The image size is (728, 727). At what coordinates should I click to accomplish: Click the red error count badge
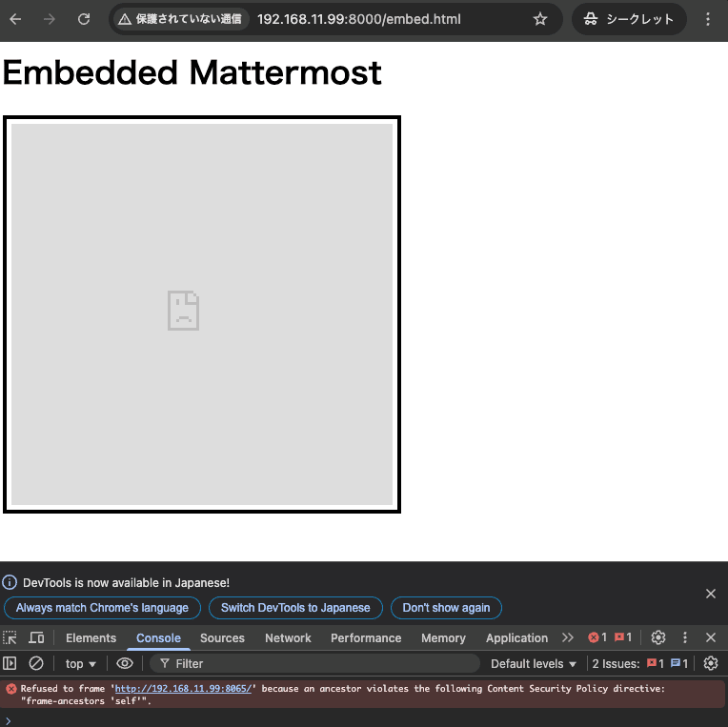coord(597,637)
